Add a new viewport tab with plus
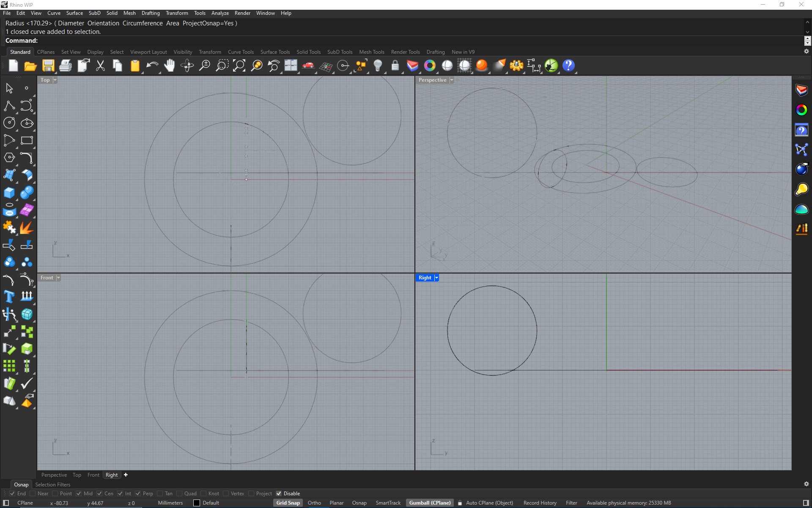Screen dimensions: 812x508 (x=126, y=475)
